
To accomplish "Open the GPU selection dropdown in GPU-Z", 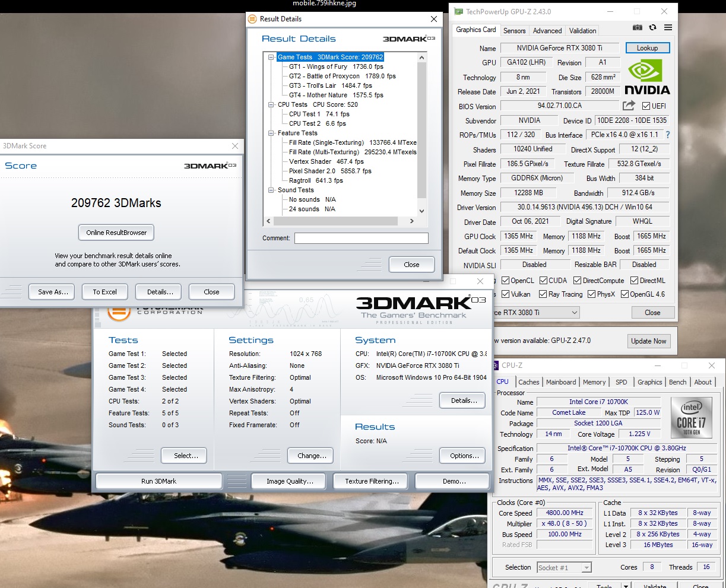I will click(x=574, y=313).
